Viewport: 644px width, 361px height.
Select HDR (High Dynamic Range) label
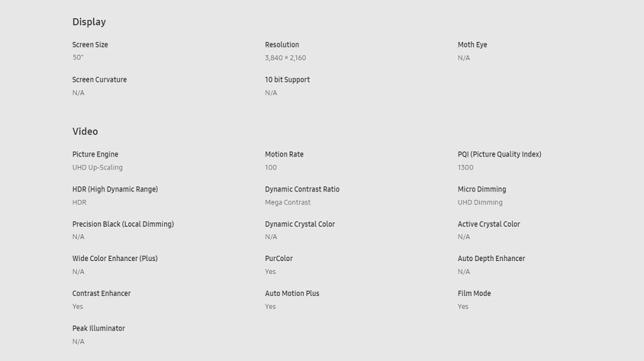pyautogui.click(x=115, y=190)
